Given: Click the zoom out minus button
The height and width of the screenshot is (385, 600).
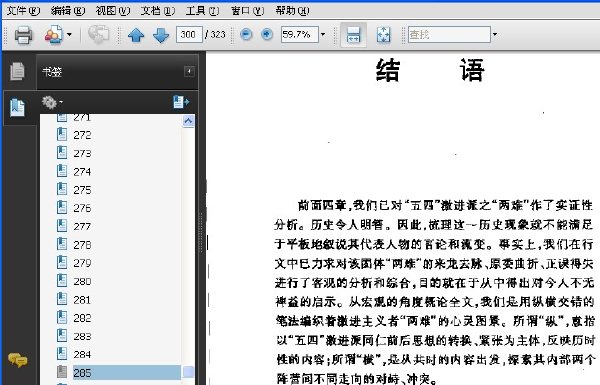Looking at the screenshot, I should click(x=246, y=34).
